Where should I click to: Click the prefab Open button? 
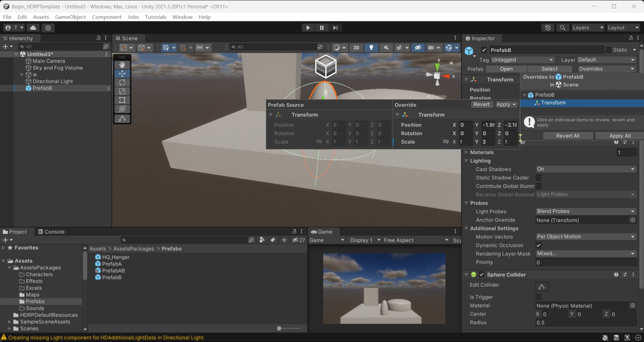[506, 69]
